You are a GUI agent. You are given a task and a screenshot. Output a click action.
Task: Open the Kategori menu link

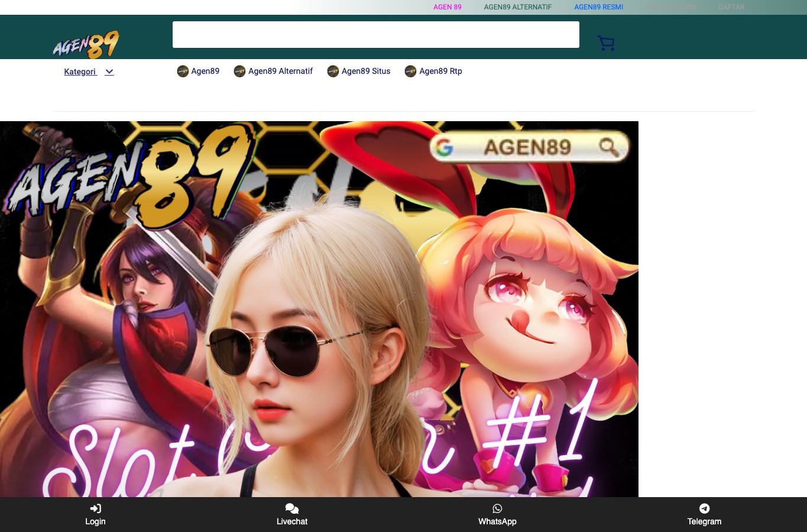80,72
